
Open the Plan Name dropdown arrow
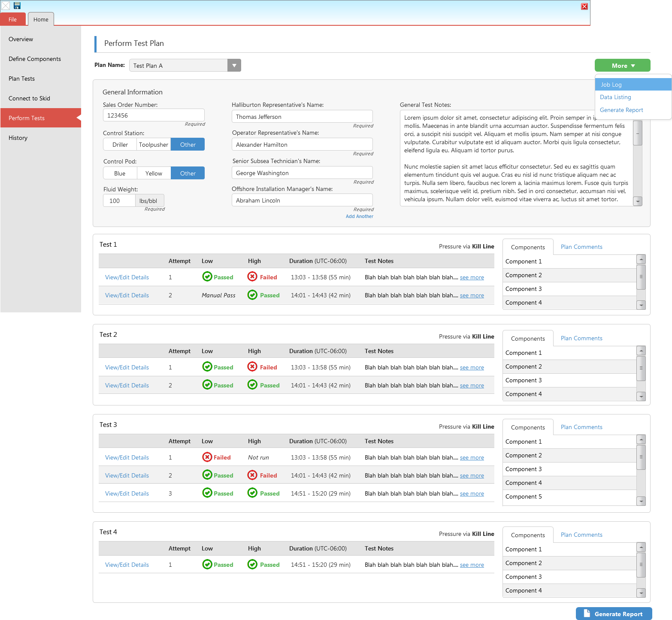(x=234, y=66)
